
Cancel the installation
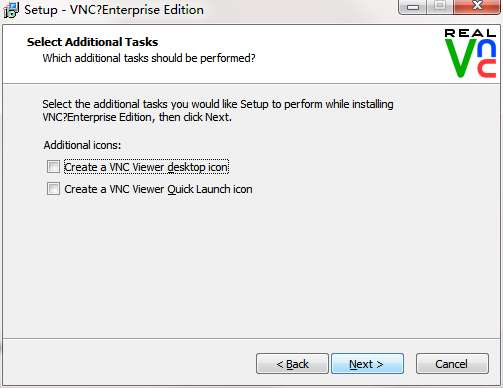click(452, 364)
